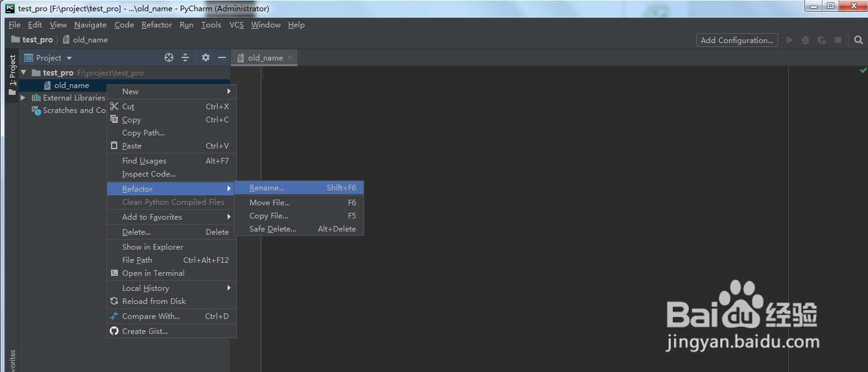The width and height of the screenshot is (868, 372).
Task: Expand the Local History submenu
Action: (171, 288)
